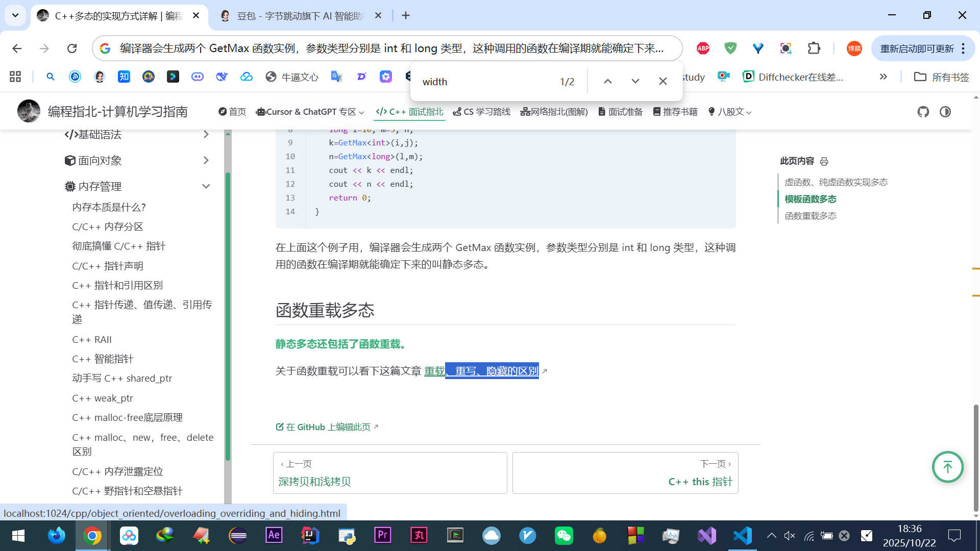Click 在 GitHub 上编辑此页 link

pyautogui.click(x=327, y=427)
